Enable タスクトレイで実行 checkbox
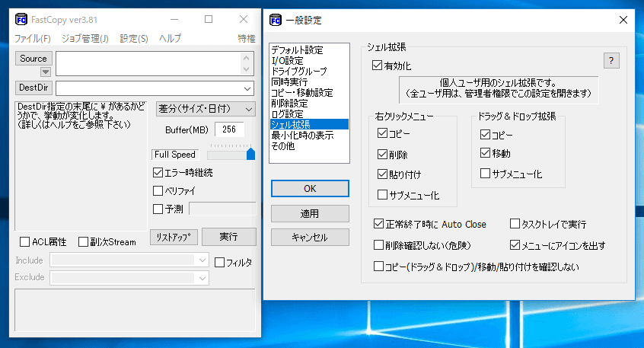This screenshot has height=348, width=644. coord(515,225)
